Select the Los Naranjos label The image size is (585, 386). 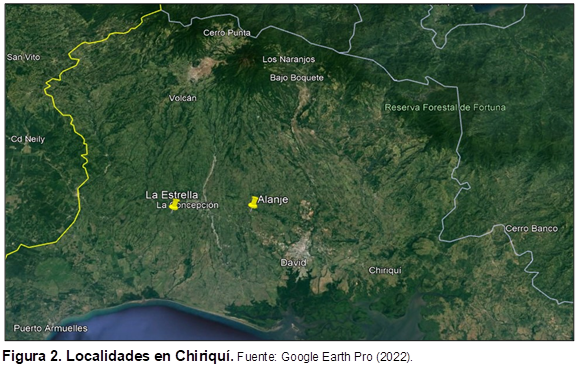pos(288,59)
